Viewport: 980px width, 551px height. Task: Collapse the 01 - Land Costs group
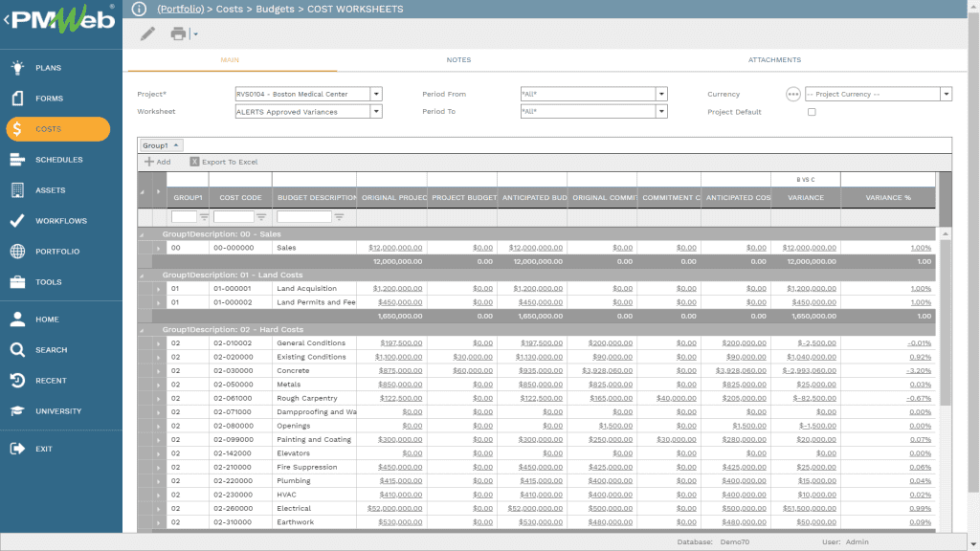click(x=142, y=275)
